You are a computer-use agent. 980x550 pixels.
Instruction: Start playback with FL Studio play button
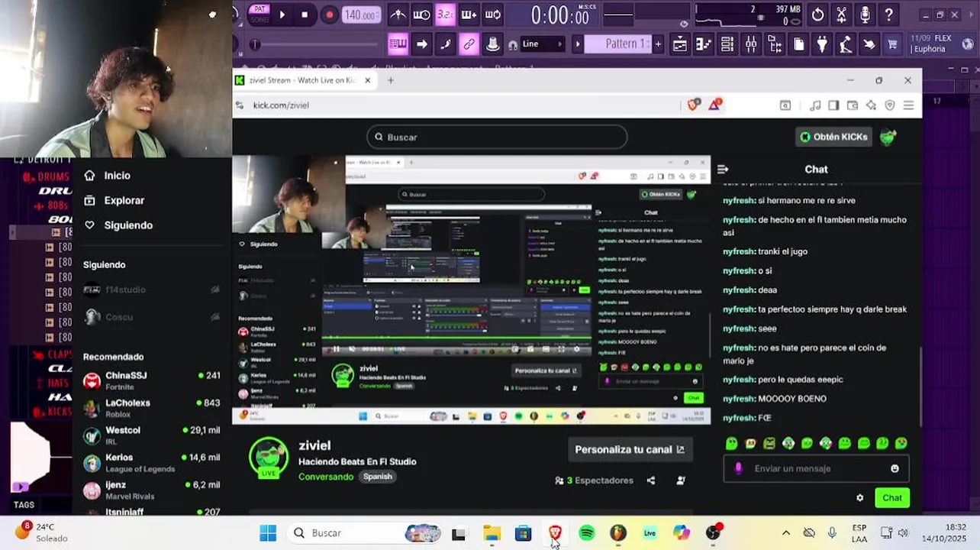point(282,15)
